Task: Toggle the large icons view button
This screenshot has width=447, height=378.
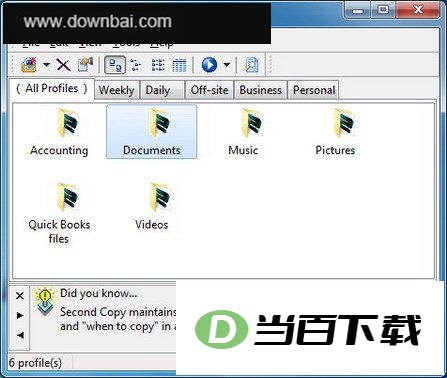Action: click(x=115, y=65)
